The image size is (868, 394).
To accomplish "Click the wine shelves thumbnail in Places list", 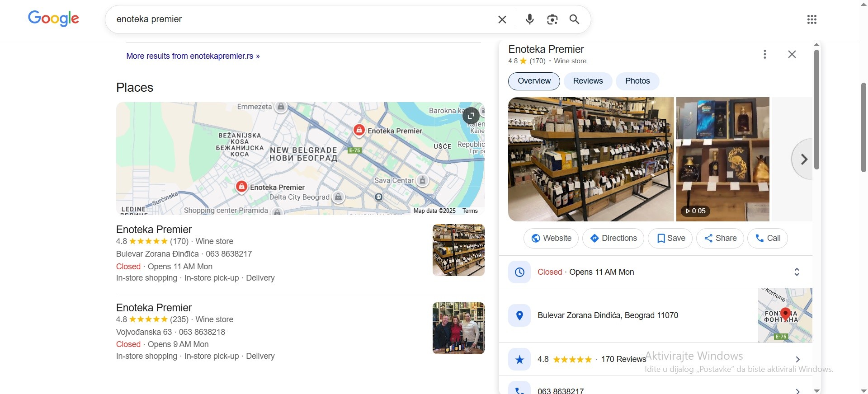I will 458,250.
